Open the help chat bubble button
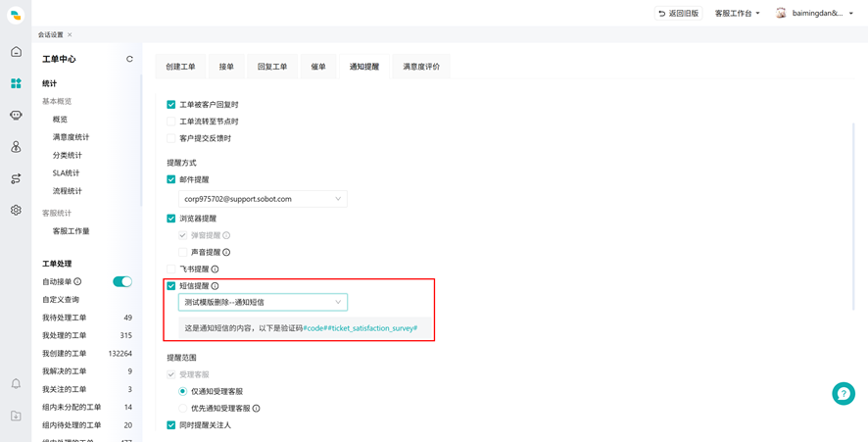Image resolution: width=868 pixels, height=442 pixels. (x=844, y=393)
